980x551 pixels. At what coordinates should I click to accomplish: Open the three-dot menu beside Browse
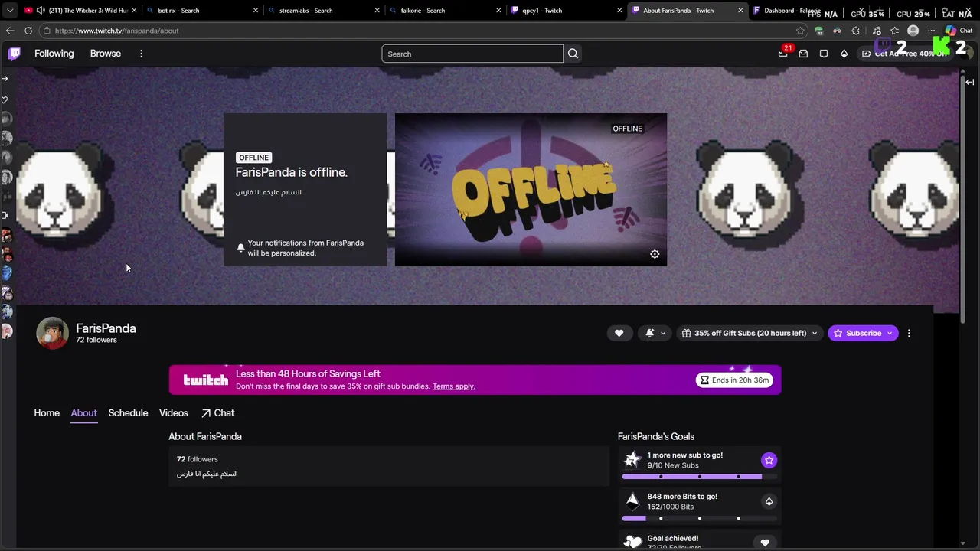[141, 54]
